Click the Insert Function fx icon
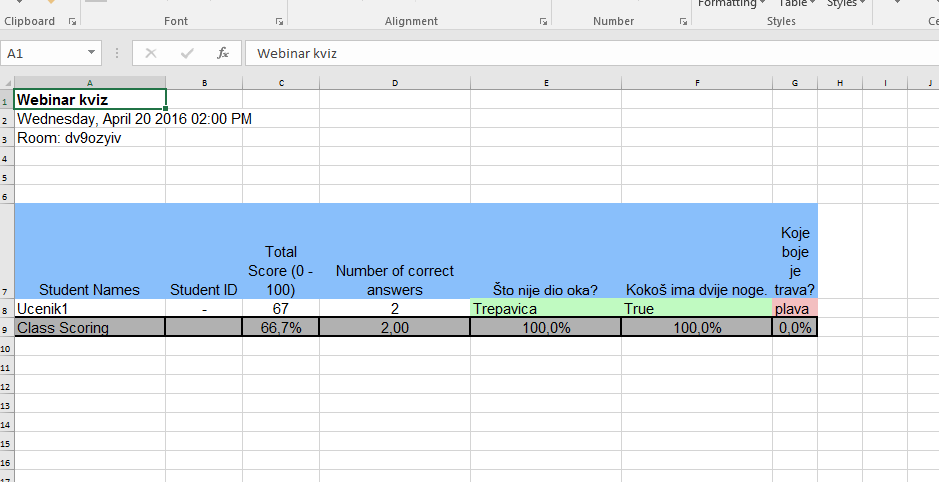This screenshot has width=939, height=482. [223, 53]
